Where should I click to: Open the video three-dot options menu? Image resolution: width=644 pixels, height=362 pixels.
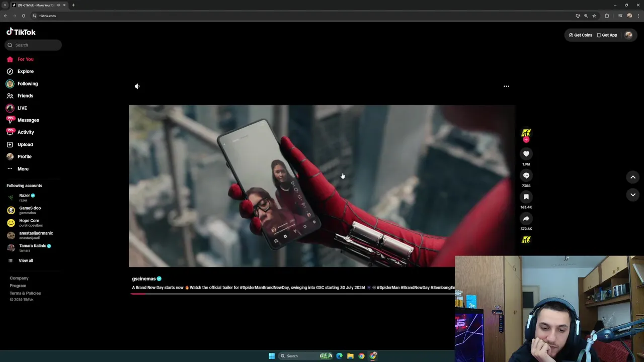tap(506, 86)
